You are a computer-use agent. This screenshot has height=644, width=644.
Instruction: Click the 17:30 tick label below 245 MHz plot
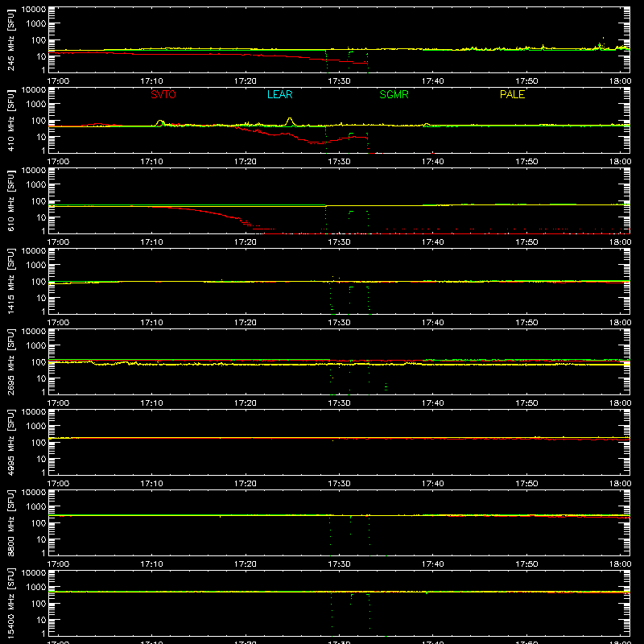(339, 81)
